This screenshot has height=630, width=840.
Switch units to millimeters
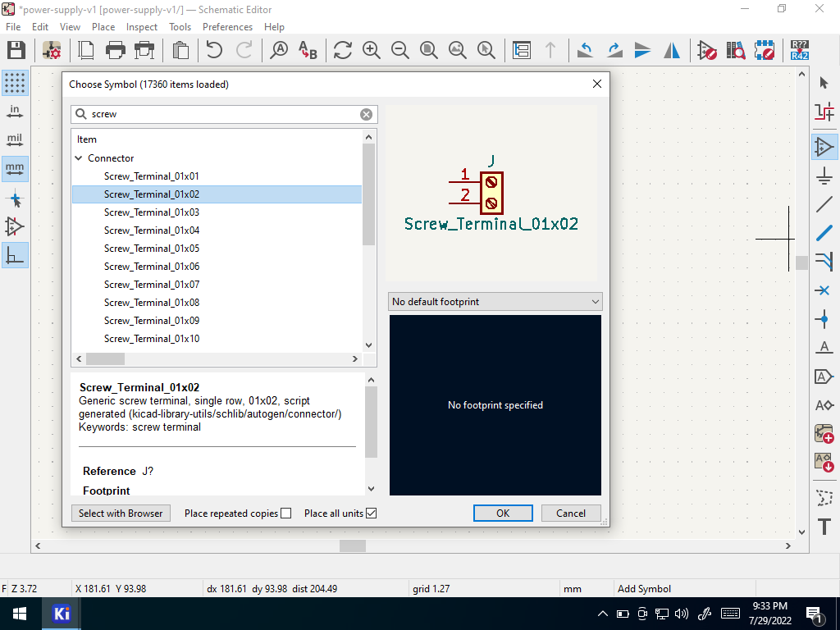(15, 169)
